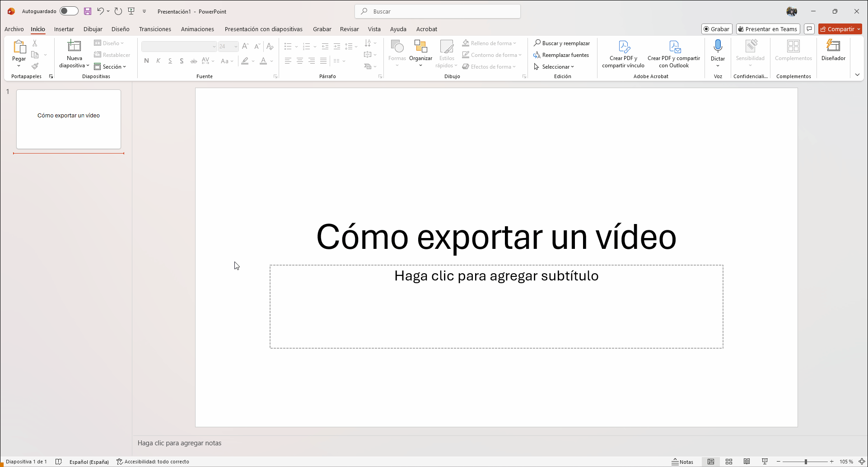Switch to slide sorter view icon
Image resolution: width=868 pixels, height=467 pixels.
[x=729, y=462]
